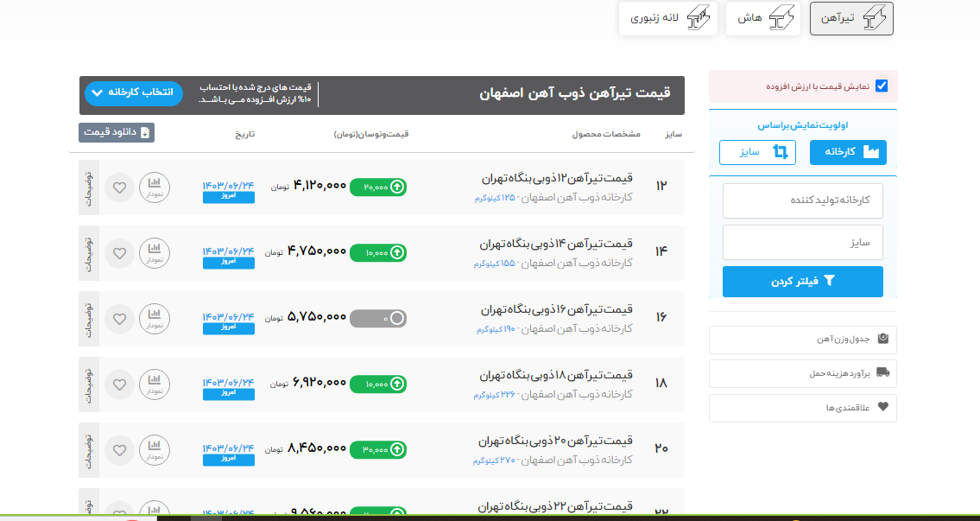Viewport: 980px width, 521px height.
Task: Click دانلود قیمت button
Action: (x=117, y=133)
